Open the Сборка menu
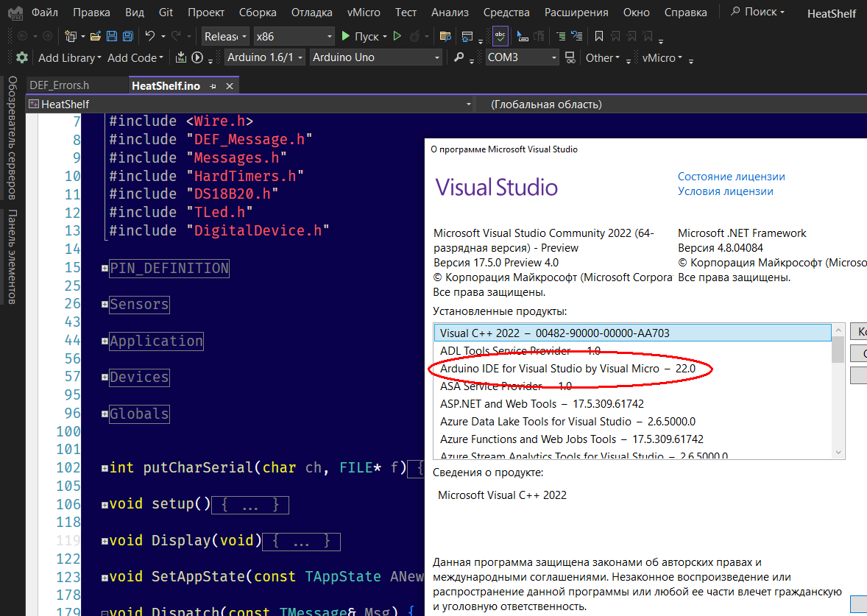Viewport: 867px width, 616px height. tap(258, 13)
